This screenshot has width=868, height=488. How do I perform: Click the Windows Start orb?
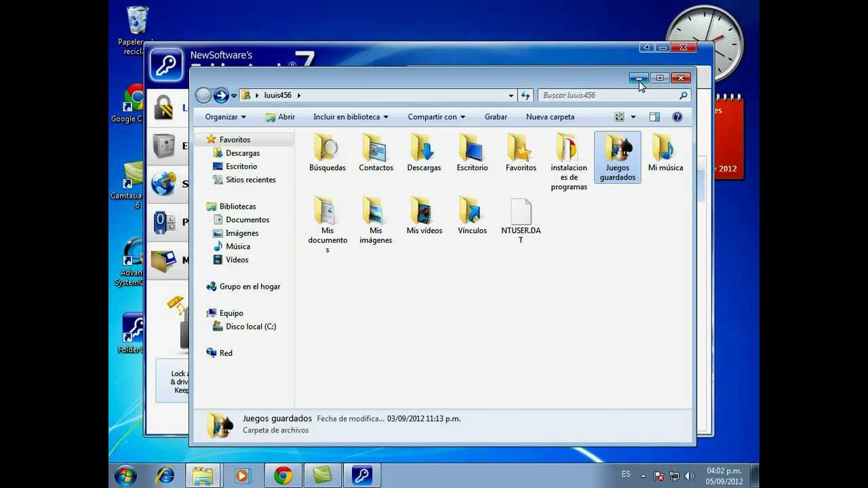(x=125, y=476)
